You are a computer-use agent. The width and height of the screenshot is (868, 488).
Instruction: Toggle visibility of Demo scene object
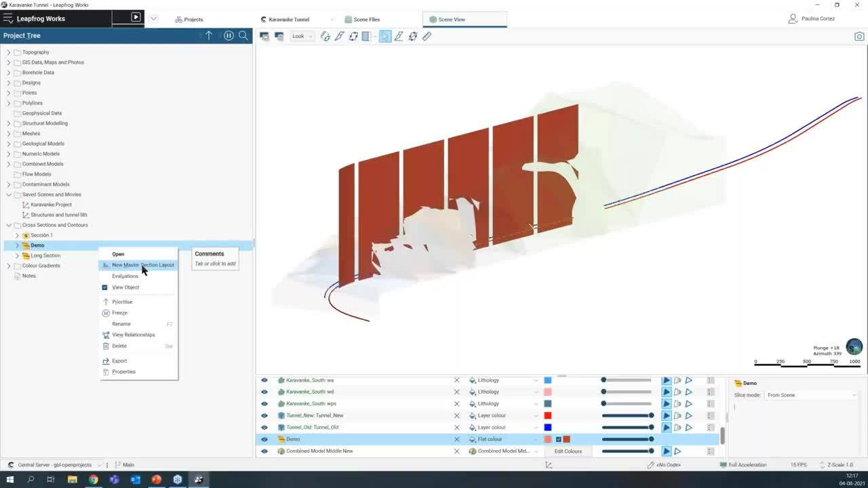tap(264, 439)
